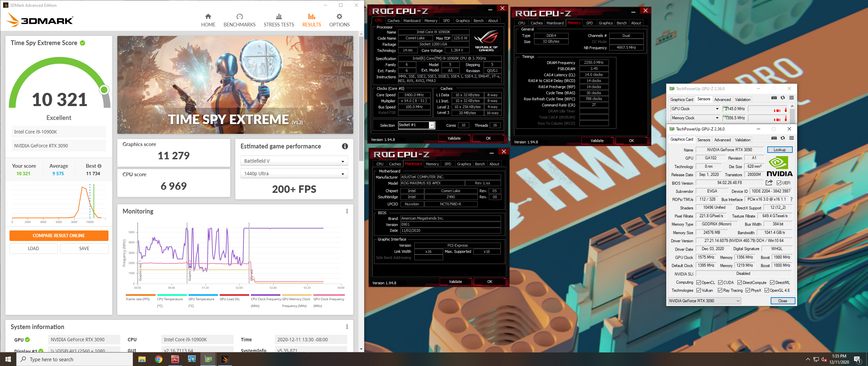Image resolution: width=868 pixels, height=366 pixels.
Task: Click the system tray volume icon
Action: (824, 359)
